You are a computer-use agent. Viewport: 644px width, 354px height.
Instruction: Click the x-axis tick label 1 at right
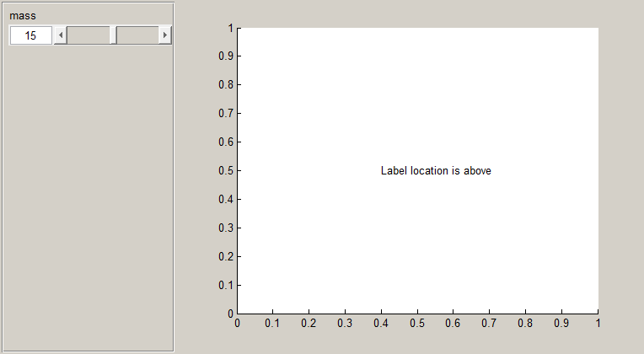tap(598, 323)
